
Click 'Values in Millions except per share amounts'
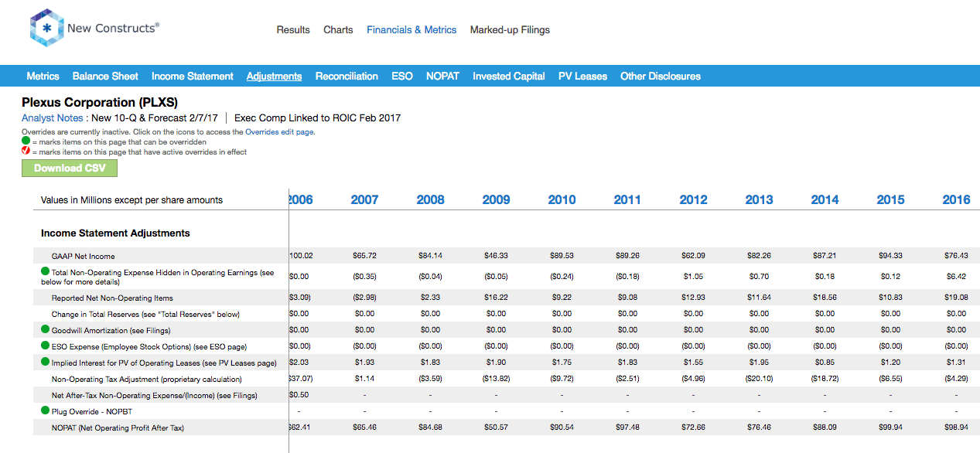[132, 200]
